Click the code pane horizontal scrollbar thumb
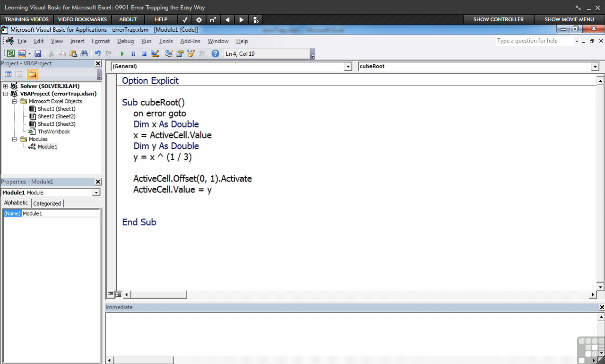Image resolution: width=605 pixels, height=364 pixels. coord(159,295)
